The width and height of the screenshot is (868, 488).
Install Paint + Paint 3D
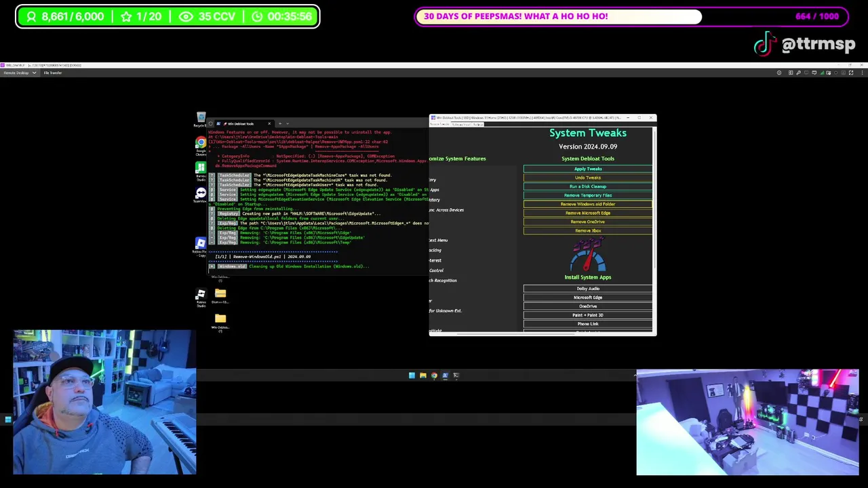(588, 315)
